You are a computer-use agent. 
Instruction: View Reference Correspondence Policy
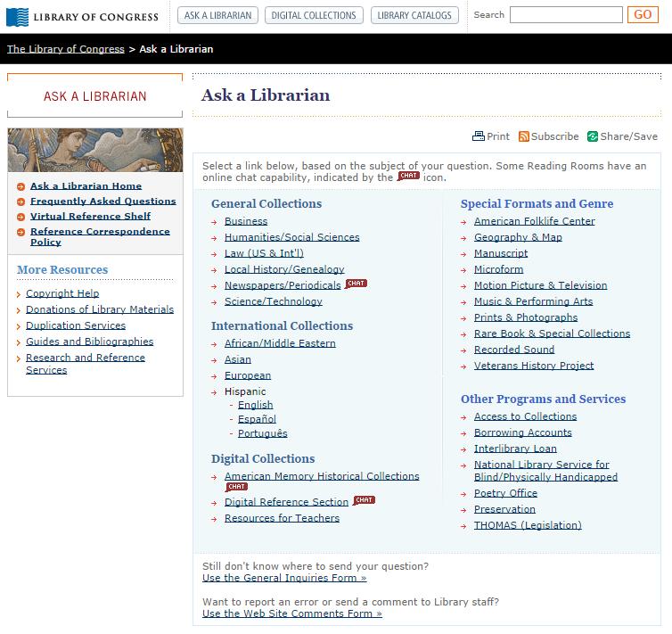click(100, 236)
